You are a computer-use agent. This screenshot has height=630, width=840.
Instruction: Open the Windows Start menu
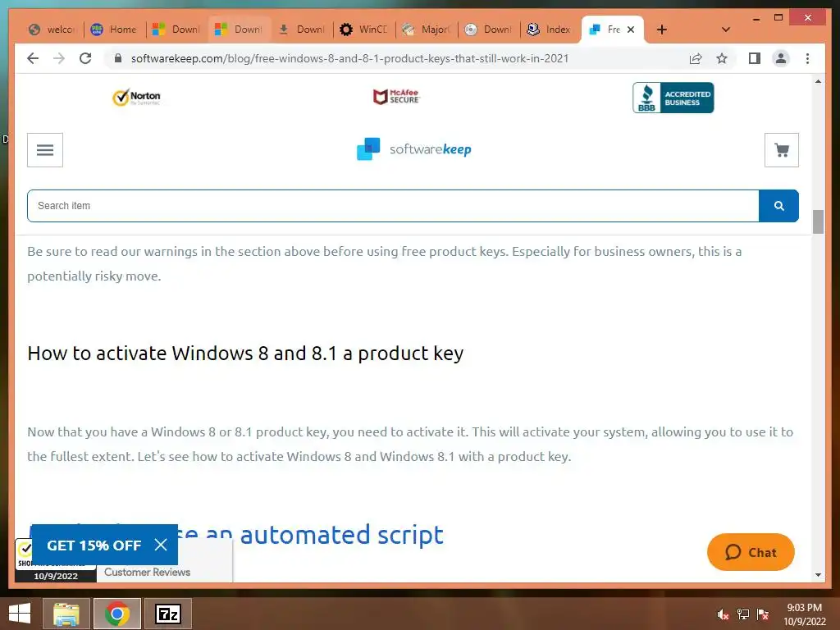pyautogui.click(x=20, y=614)
